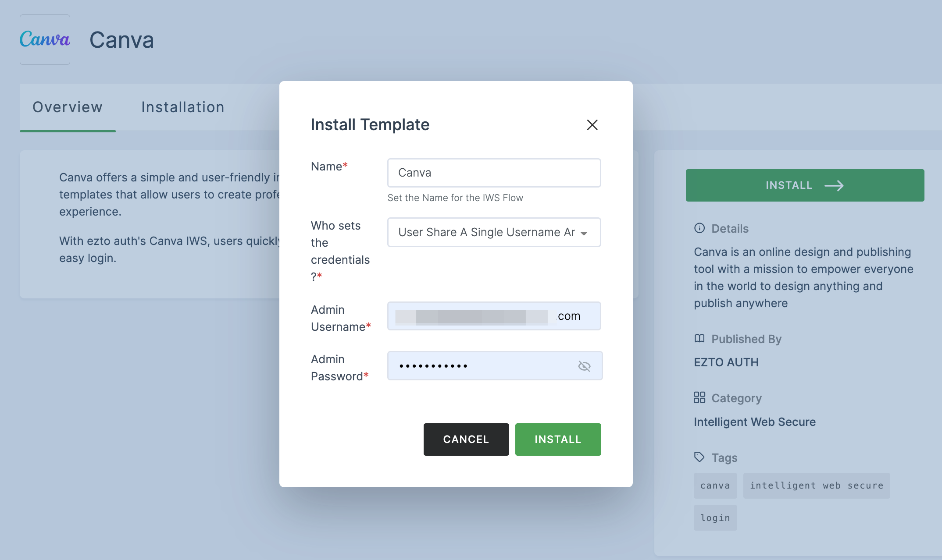This screenshot has height=560, width=942.
Task: Open the 'Who sets the credentials' dropdown
Action: click(494, 232)
